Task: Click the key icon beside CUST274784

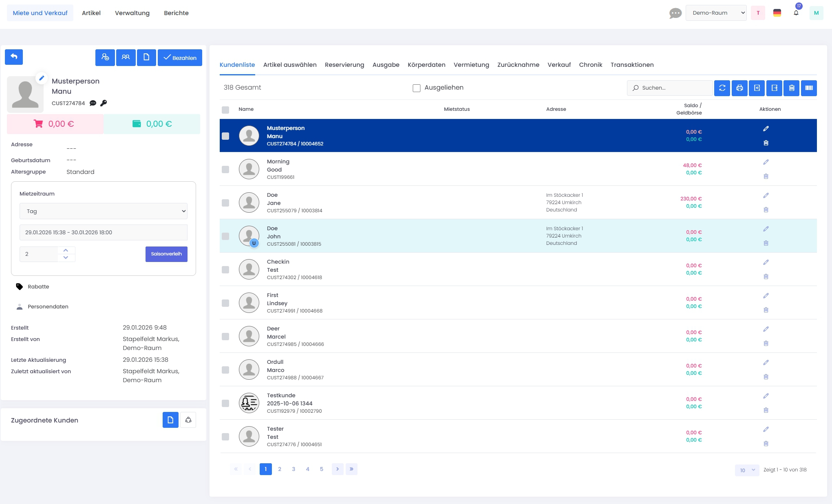Action: 104,103
